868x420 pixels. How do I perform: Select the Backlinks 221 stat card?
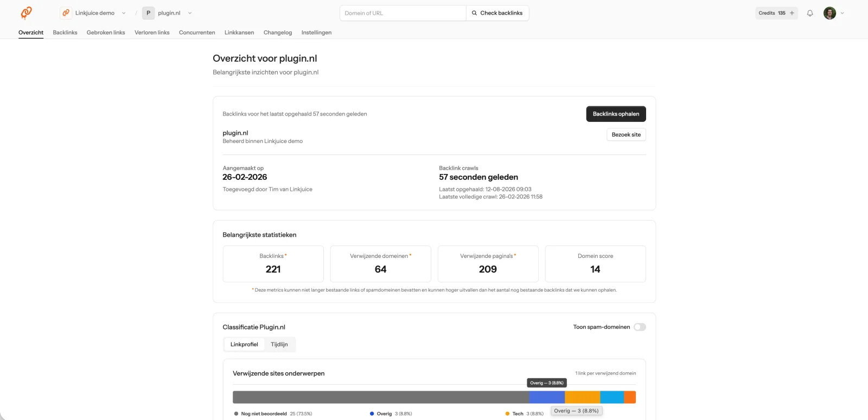(x=273, y=264)
